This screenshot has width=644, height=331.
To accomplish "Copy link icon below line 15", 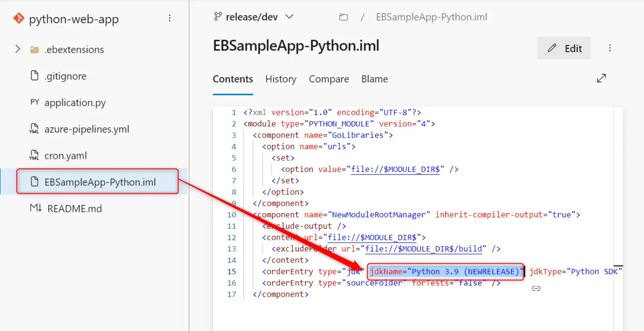I will pos(536,289).
